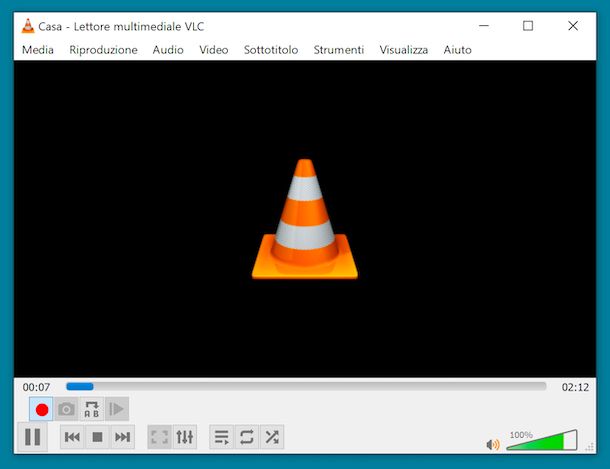Adjust the green volume slider
The width and height of the screenshot is (610, 469).
pos(542,441)
